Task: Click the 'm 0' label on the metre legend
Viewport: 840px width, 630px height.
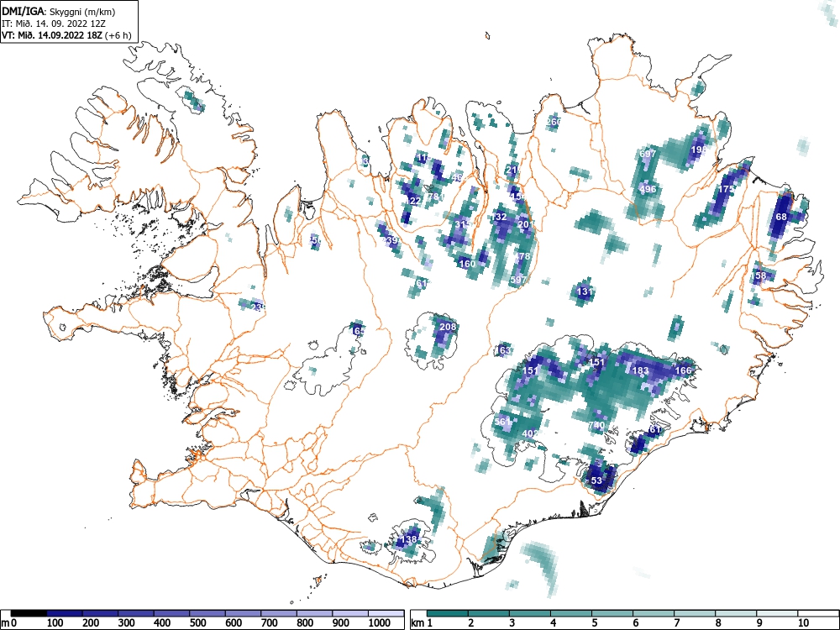Action: click(8, 623)
